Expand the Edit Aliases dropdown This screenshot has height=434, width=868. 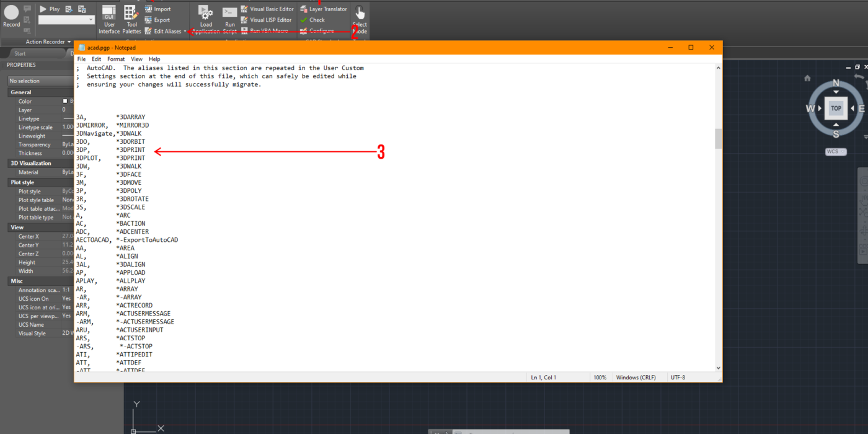(185, 31)
